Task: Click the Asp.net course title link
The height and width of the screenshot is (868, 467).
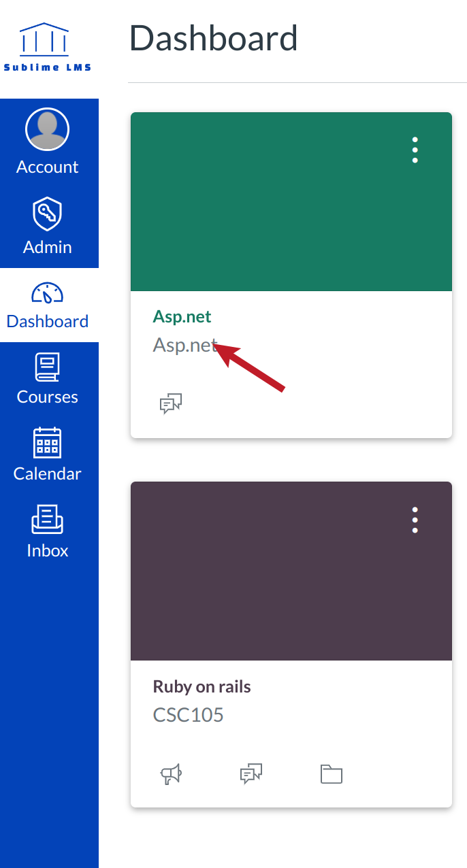Action: [x=182, y=316]
